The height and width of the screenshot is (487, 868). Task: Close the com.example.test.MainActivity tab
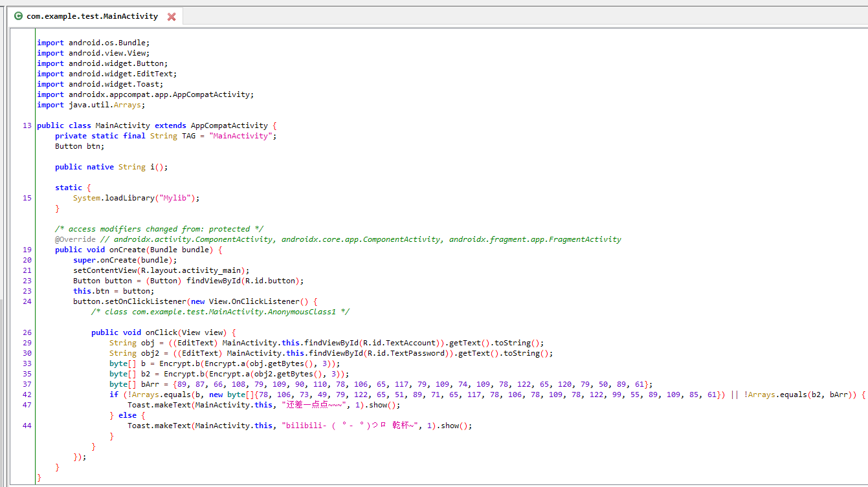coord(171,16)
